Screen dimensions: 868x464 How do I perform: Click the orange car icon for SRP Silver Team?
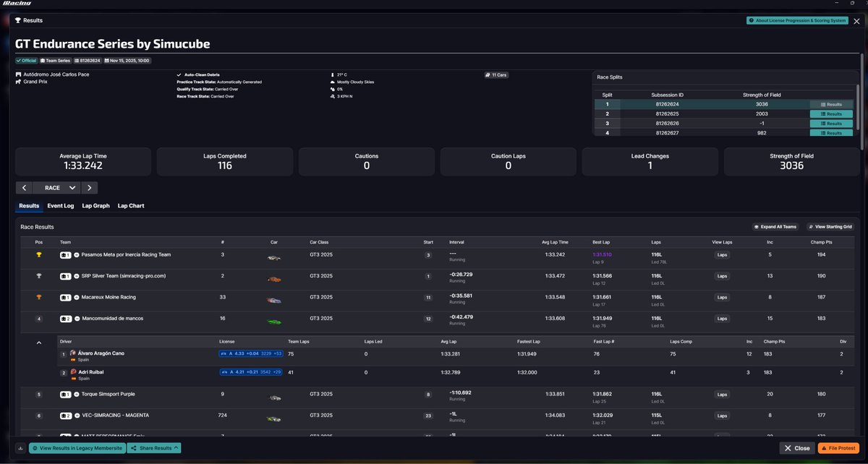(x=273, y=278)
